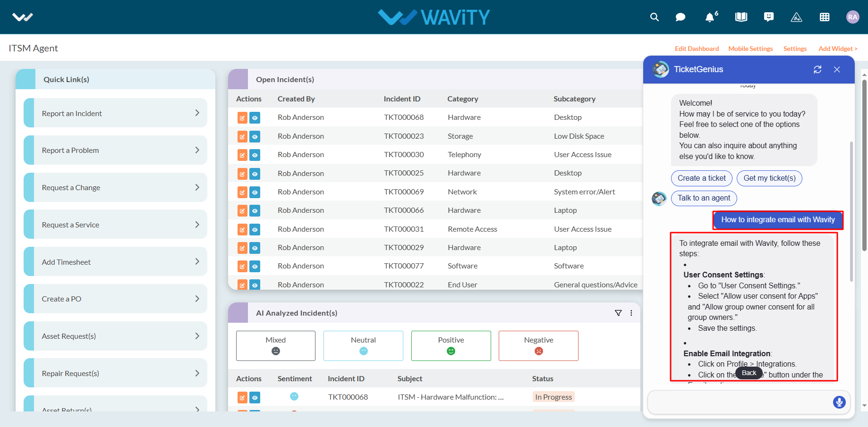Click the microphone icon in chat input
868x427 pixels.
839,402
